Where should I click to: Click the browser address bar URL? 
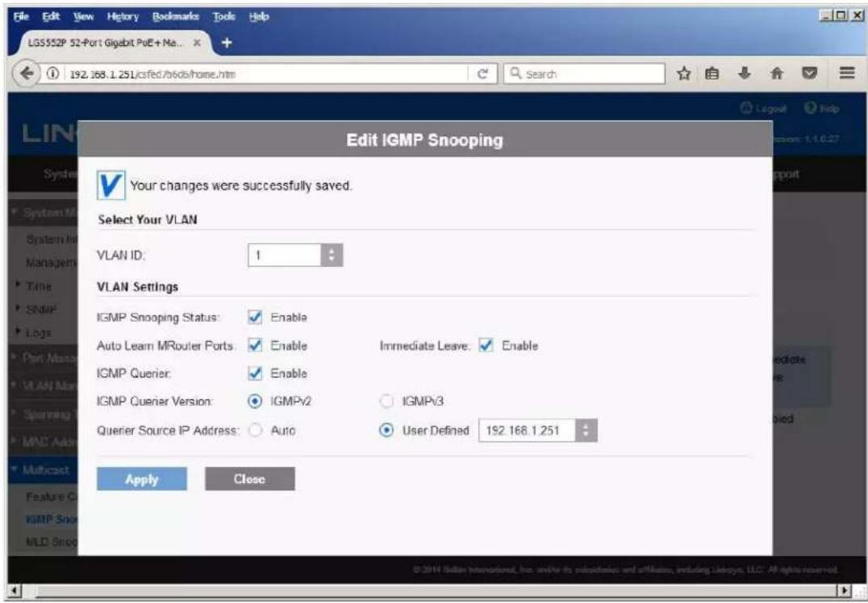pos(265,74)
